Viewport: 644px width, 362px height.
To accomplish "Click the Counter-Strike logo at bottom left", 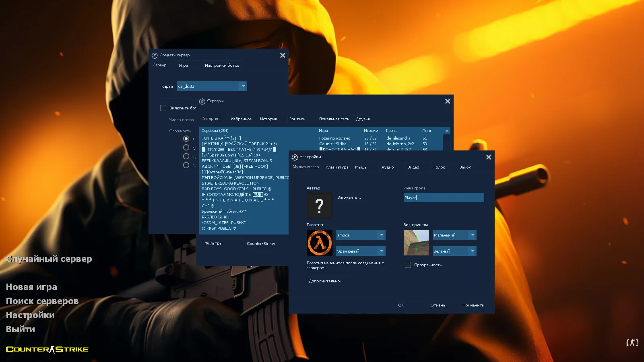I will [x=47, y=349].
